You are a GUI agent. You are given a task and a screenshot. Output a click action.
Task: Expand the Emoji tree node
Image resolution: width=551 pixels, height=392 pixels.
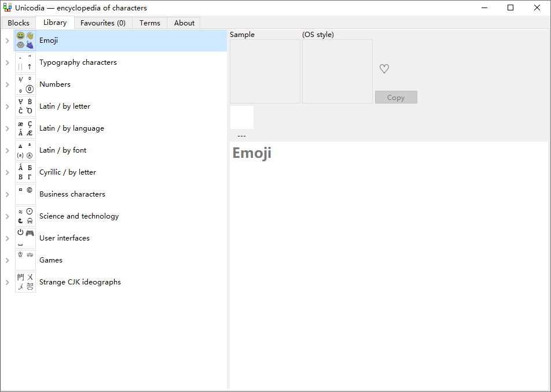pyautogui.click(x=7, y=41)
